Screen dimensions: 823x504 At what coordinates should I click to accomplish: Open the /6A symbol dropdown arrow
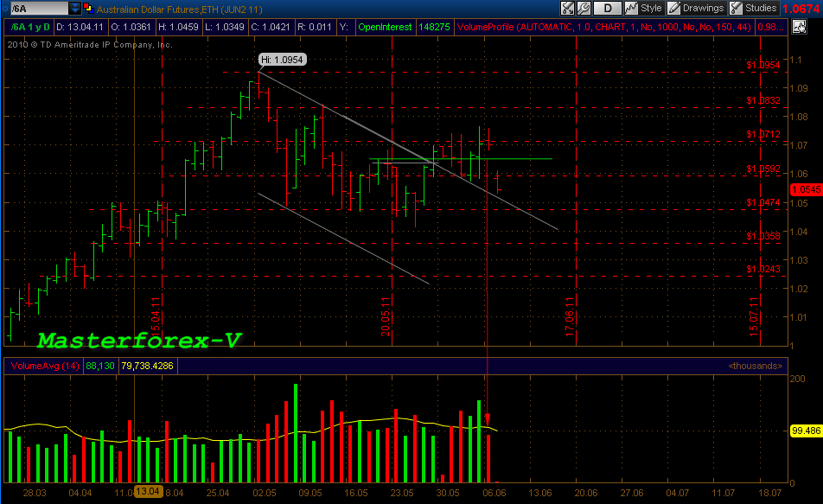pos(74,9)
